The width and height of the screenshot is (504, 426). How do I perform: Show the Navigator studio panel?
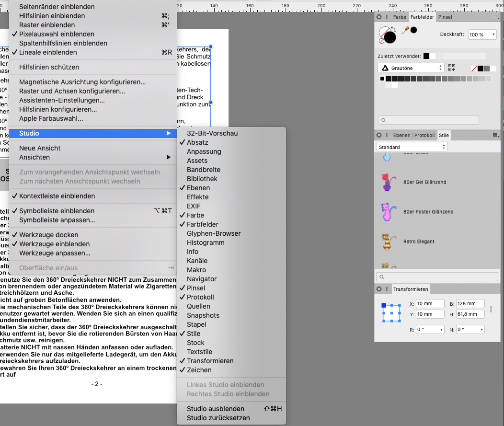point(202,279)
